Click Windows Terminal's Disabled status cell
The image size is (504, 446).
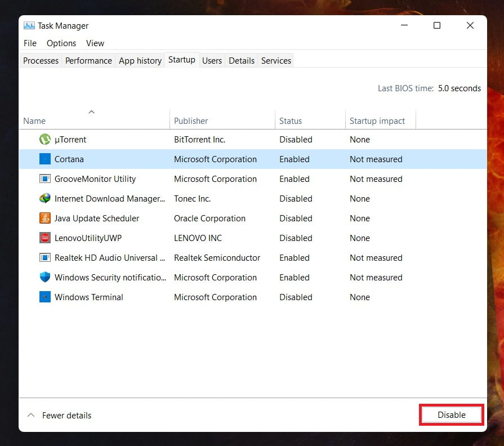point(296,297)
